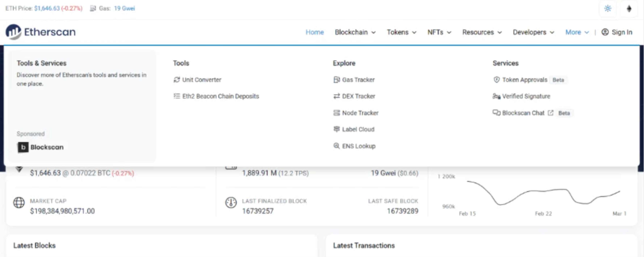Click the Beta badge next to Blockscan Chat
This screenshot has width=644, height=257.
564,113
